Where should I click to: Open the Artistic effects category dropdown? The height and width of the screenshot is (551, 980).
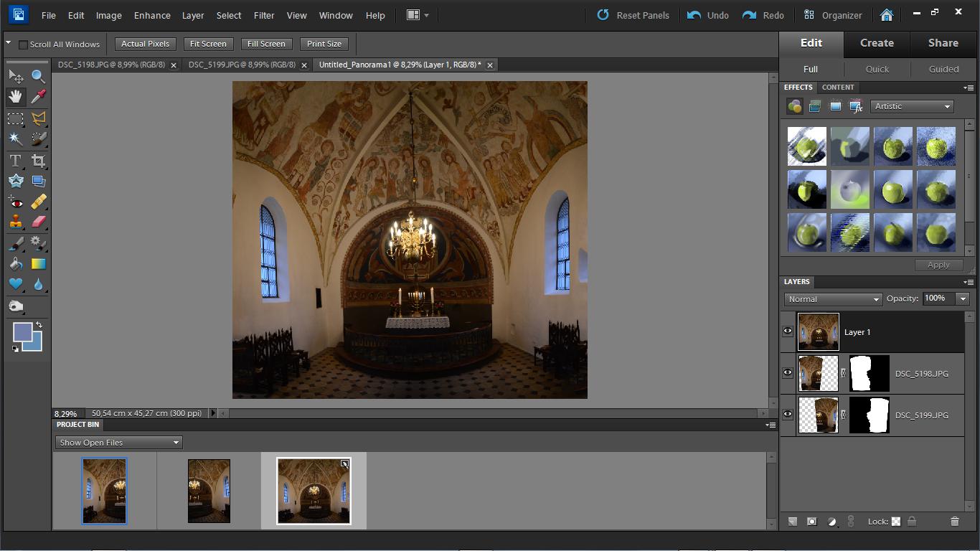coord(912,106)
